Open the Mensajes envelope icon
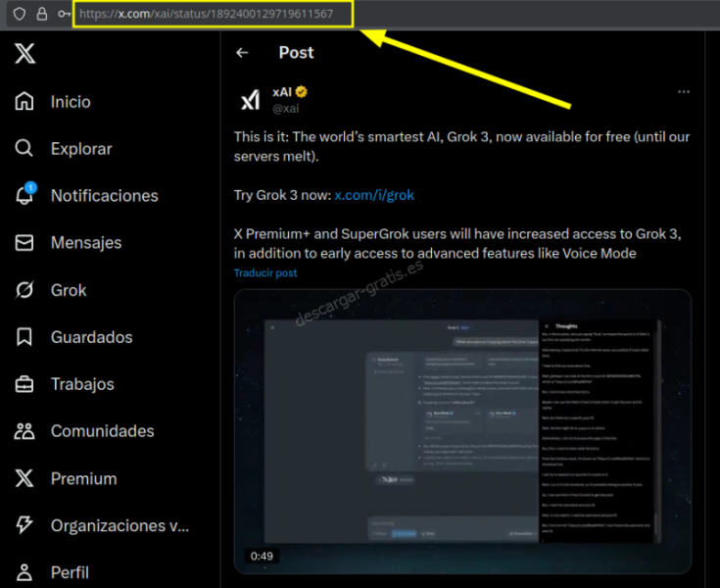This screenshot has width=720, height=588. pyautogui.click(x=25, y=243)
